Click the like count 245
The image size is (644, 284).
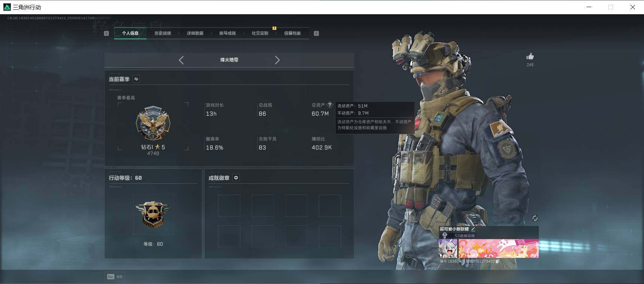pos(530,65)
